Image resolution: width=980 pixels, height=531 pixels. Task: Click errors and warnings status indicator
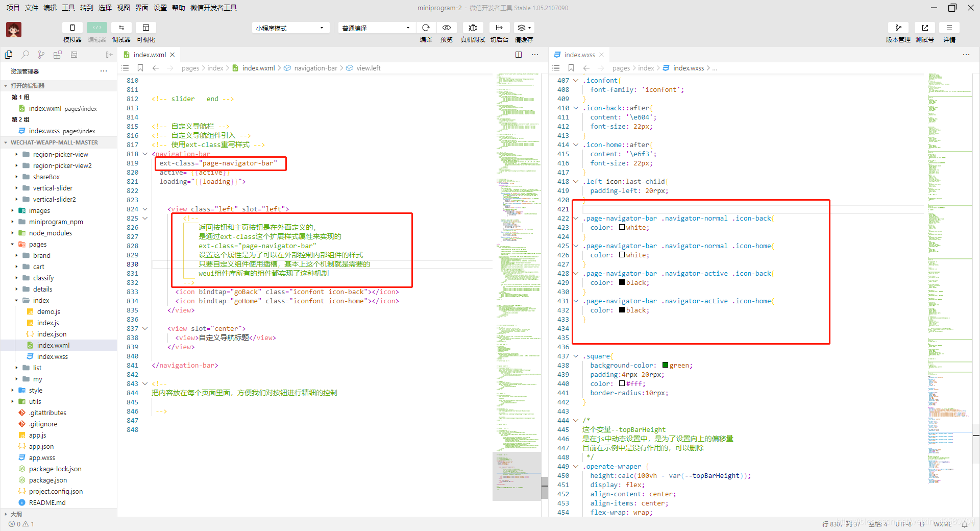21,524
